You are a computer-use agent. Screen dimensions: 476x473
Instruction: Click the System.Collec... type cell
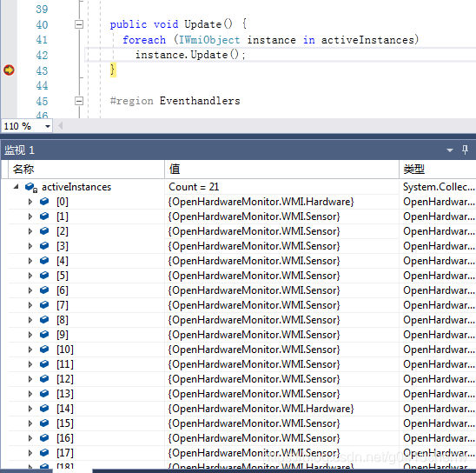439,187
